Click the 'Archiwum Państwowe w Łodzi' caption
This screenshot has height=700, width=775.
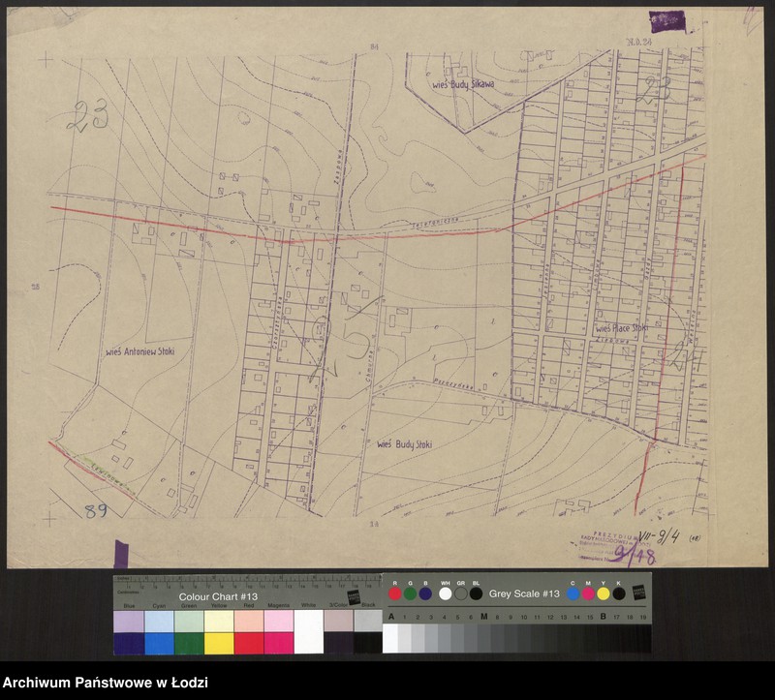pyautogui.click(x=106, y=684)
